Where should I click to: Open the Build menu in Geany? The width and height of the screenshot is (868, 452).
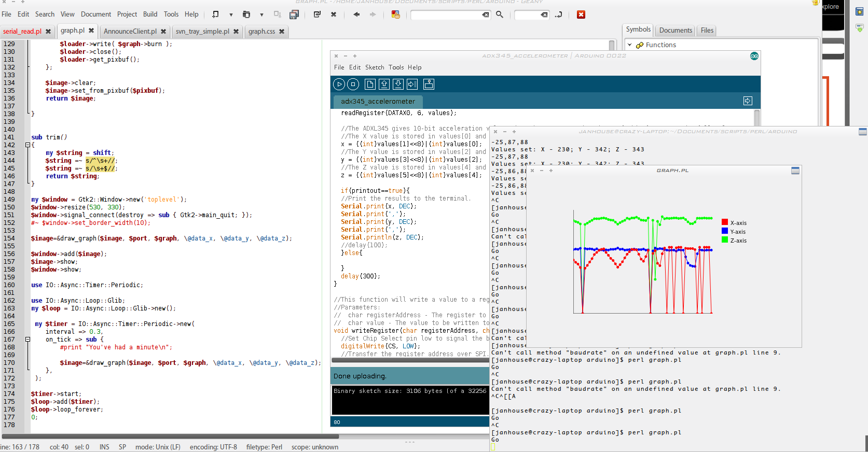pyautogui.click(x=150, y=15)
